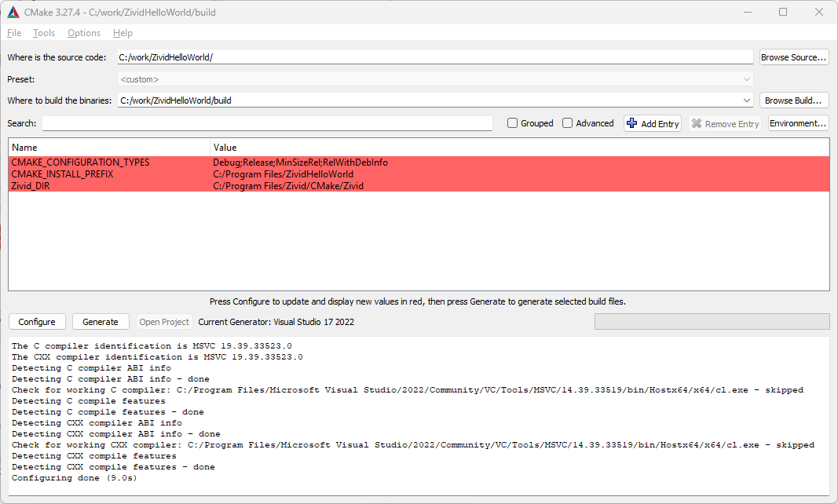The width and height of the screenshot is (838, 504).
Task: Open the Options menu
Action: coord(84,33)
